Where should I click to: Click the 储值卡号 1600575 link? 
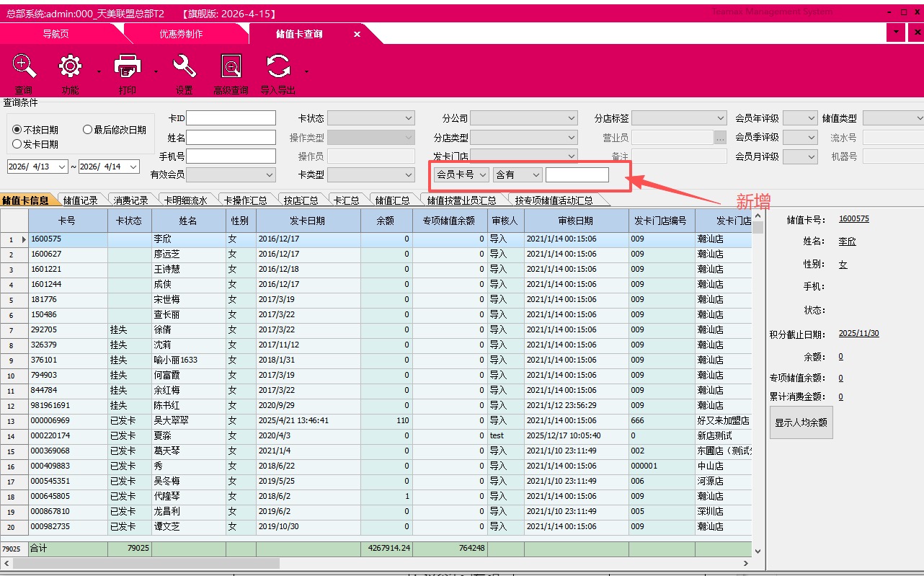(x=853, y=219)
